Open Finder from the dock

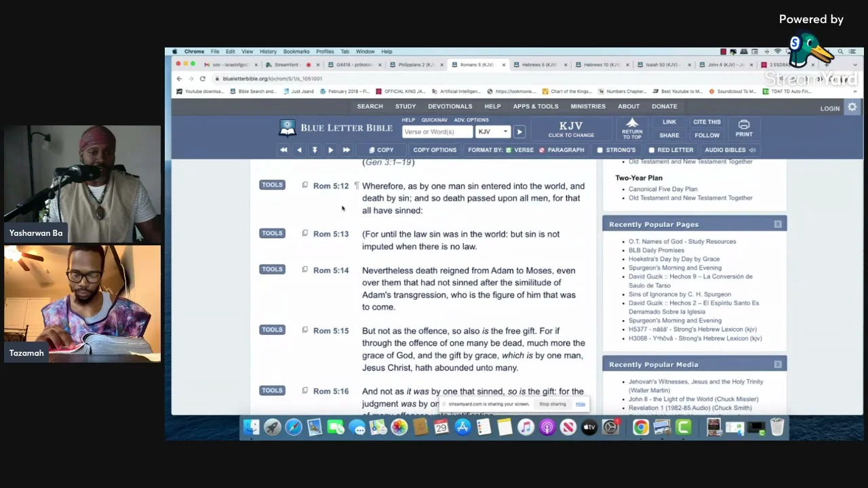pyautogui.click(x=252, y=427)
